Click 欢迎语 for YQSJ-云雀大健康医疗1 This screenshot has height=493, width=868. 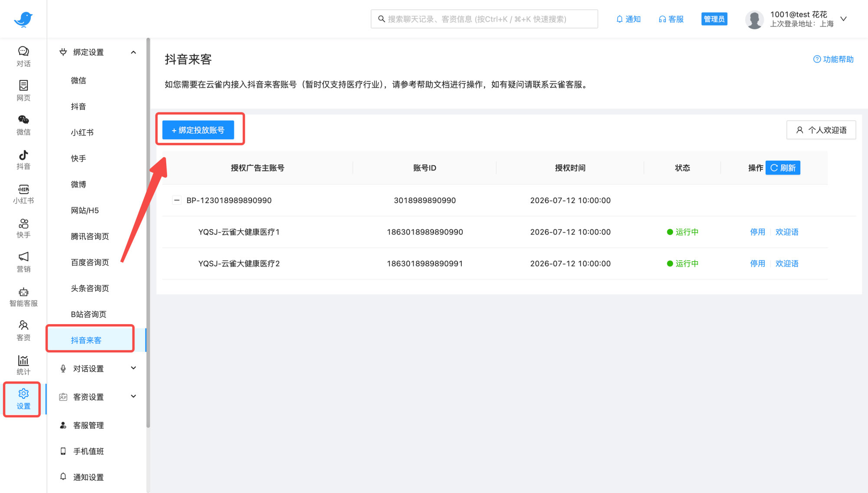point(787,232)
